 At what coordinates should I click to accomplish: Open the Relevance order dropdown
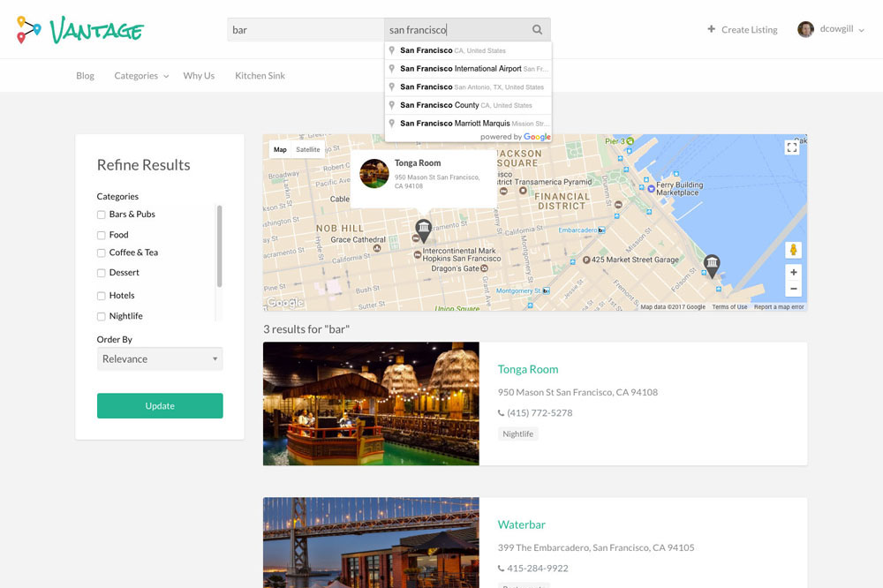160,358
